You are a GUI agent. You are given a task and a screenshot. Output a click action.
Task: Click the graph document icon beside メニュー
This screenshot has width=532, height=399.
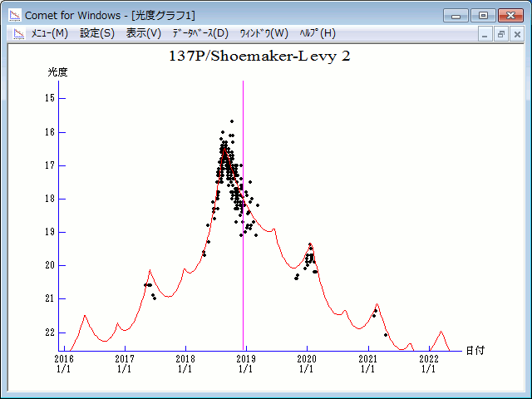click(x=17, y=33)
